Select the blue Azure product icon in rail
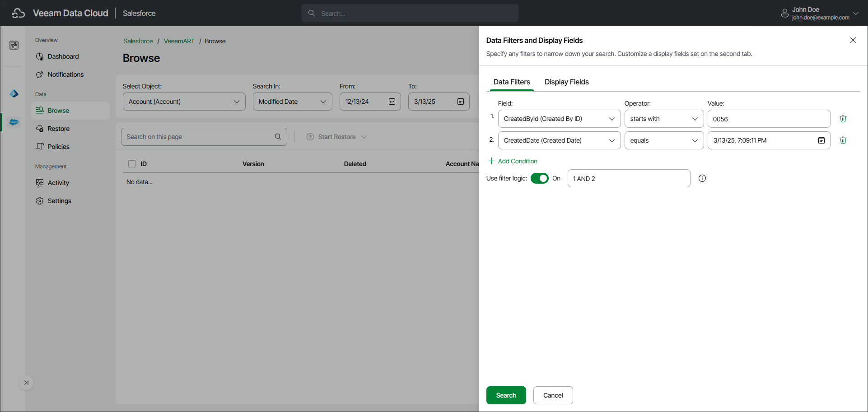 click(x=14, y=93)
